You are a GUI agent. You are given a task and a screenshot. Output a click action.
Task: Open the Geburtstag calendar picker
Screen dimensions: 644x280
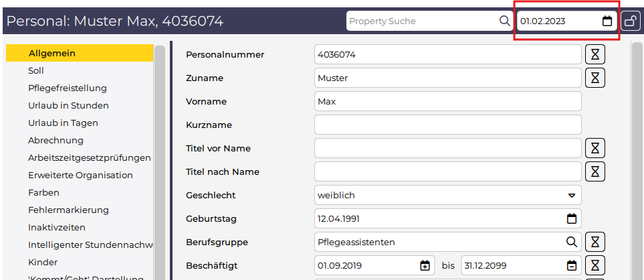pos(571,218)
